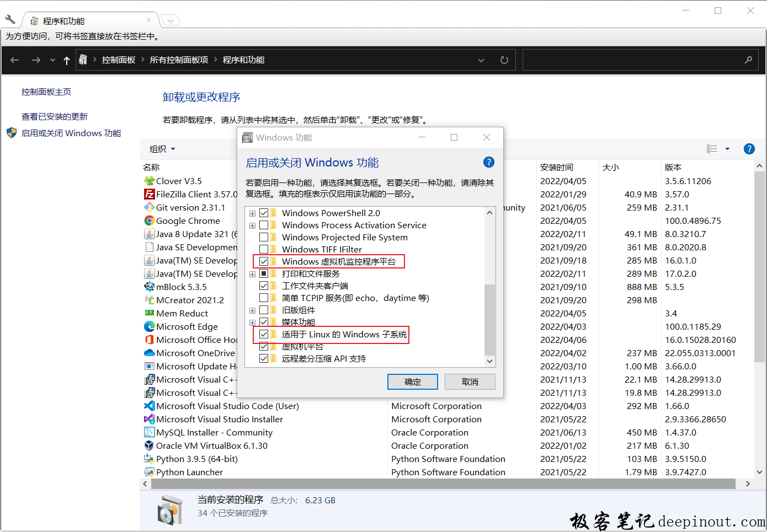The image size is (767, 532).
Task: Toggle 打印和文件服务 checkbox
Action: point(264,273)
